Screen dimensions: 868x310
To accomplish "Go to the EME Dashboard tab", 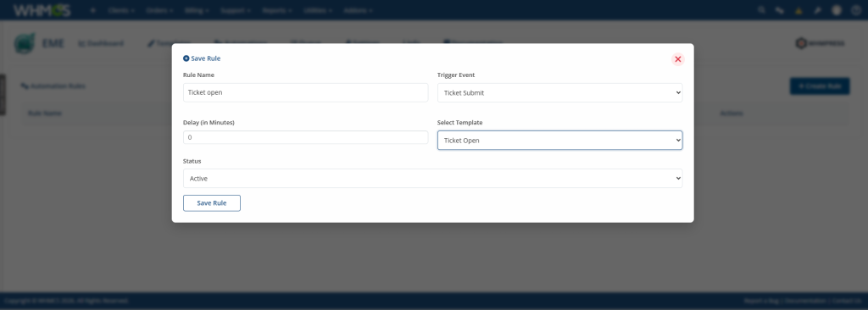I will pyautogui.click(x=101, y=43).
